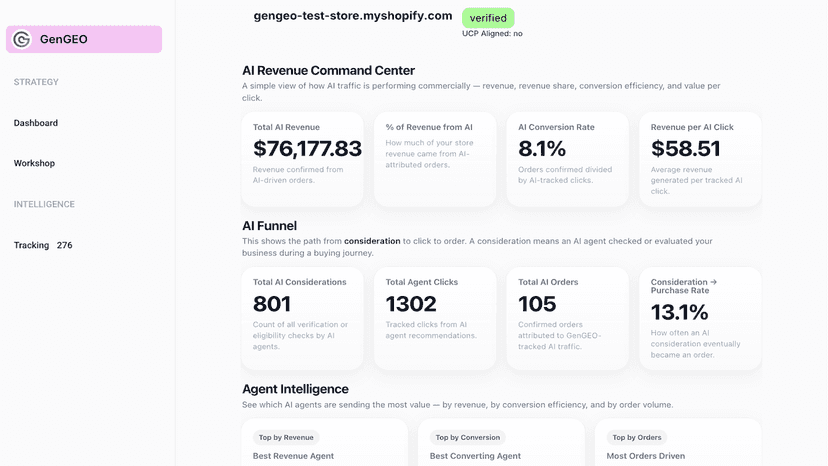Click the INTELLIGENCE sidebar section label
Image resolution: width=828 pixels, height=466 pixels.
[x=44, y=204]
